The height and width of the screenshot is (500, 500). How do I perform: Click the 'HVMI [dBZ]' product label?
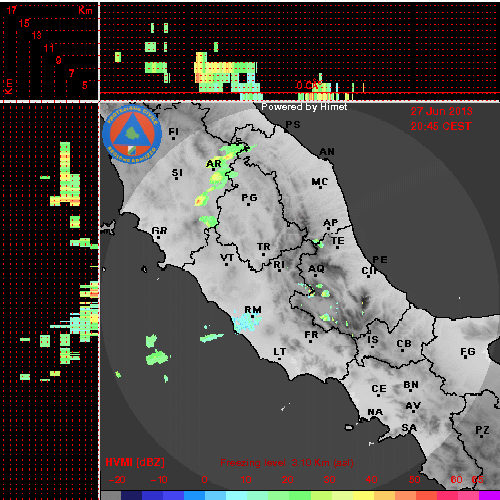[x=135, y=462]
